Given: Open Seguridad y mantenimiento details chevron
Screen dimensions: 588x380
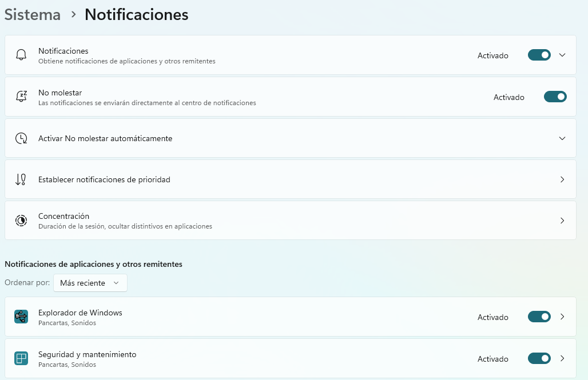Looking at the screenshot, I should [x=562, y=358].
